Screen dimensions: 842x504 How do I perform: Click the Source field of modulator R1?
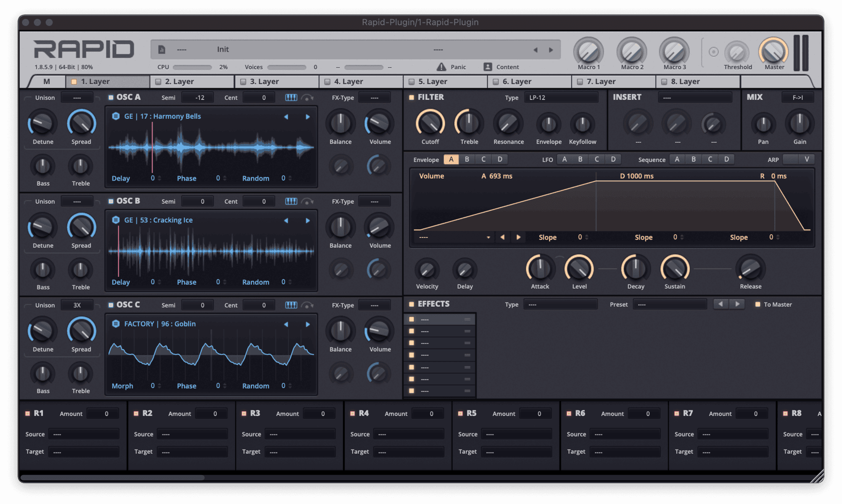coord(84,434)
